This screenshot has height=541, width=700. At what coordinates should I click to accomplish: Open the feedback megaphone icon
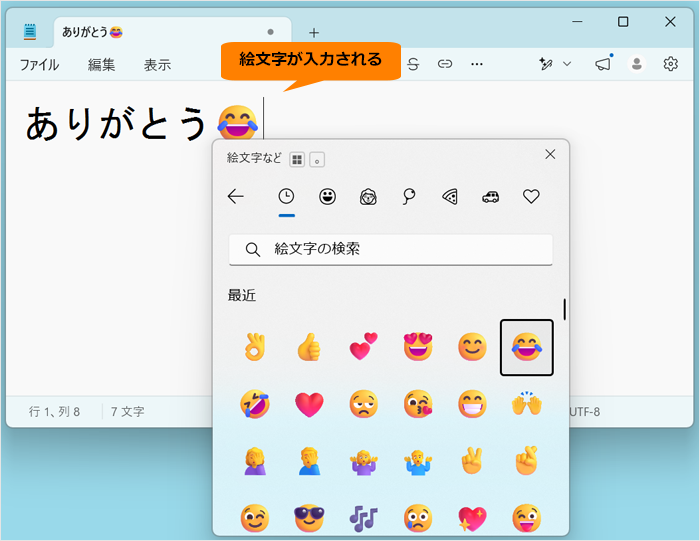604,64
